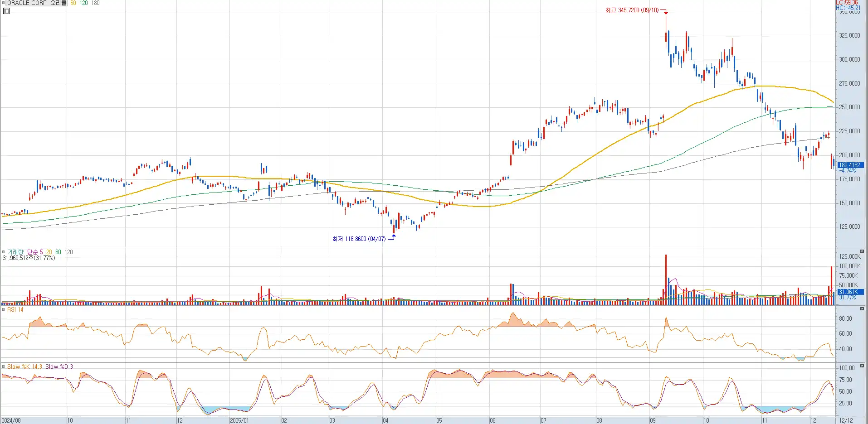This screenshot has width=868, height=424.
Task: Click the RSI 80.00 axis label
Action: tap(845, 318)
